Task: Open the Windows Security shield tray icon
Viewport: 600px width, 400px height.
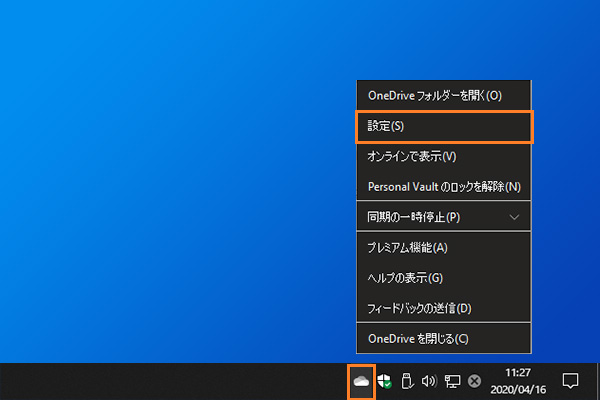Action: coord(384,381)
